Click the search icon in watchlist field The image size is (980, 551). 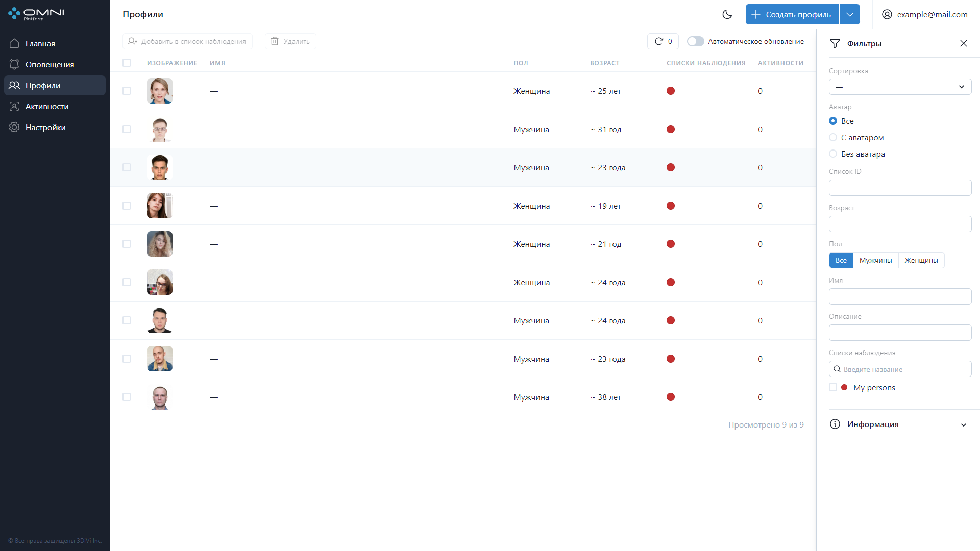(837, 369)
